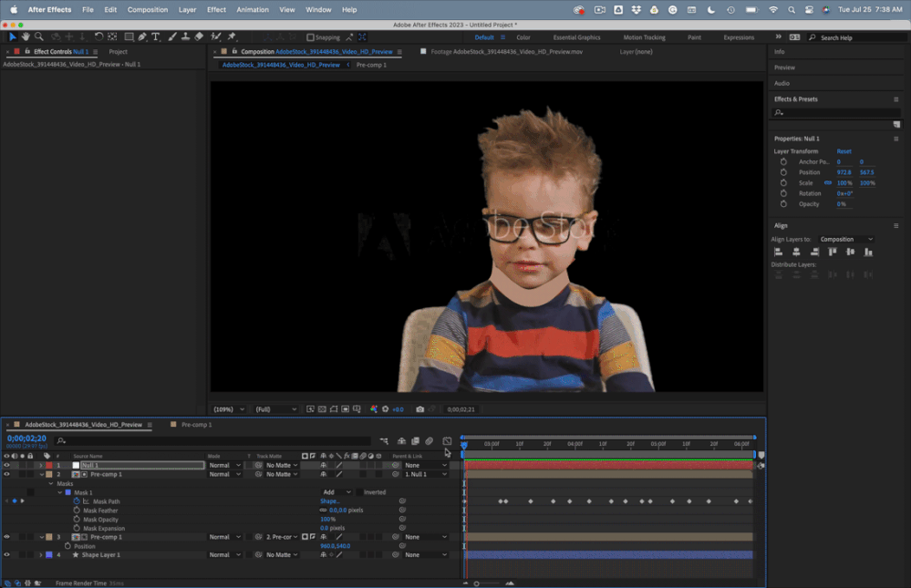Select the Hand tool
The height and width of the screenshot is (588, 911).
26,37
